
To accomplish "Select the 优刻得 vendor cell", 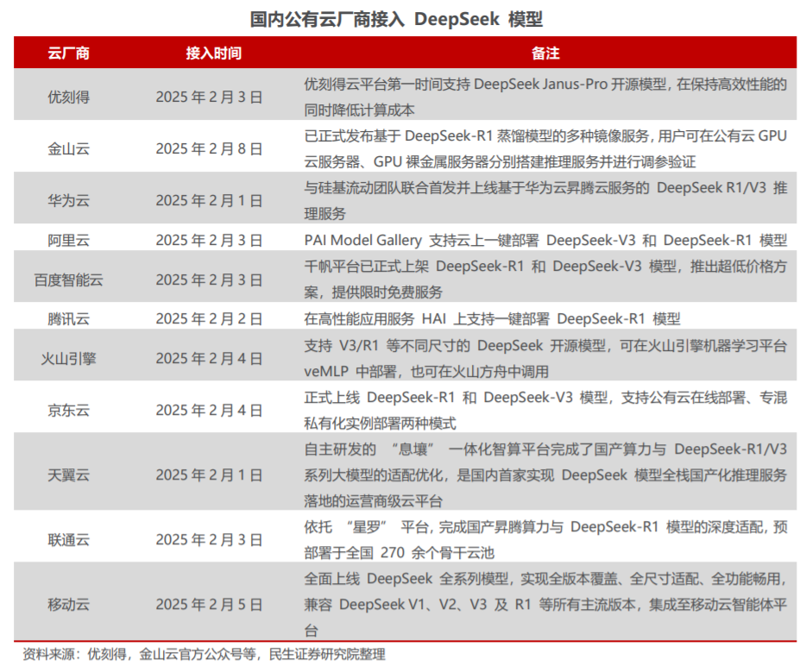I will [x=69, y=97].
